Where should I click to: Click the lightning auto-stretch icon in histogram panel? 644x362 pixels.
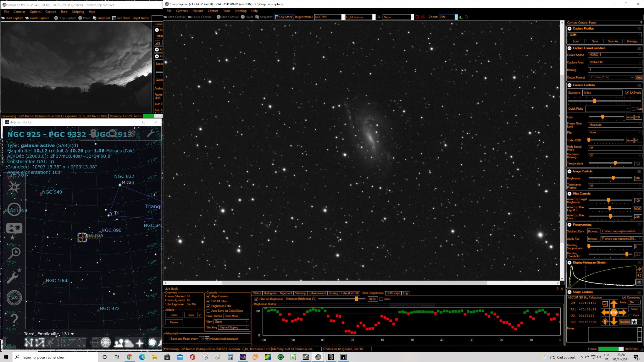[x=639, y=269]
